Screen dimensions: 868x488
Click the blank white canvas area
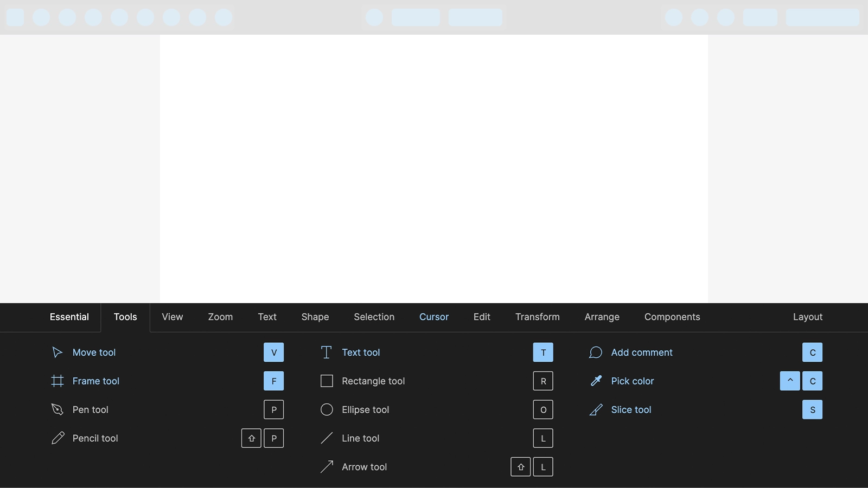(x=434, y=163)
